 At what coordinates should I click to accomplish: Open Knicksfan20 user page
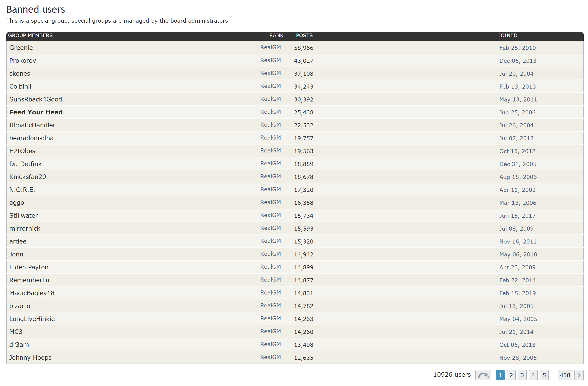(28, 177)
